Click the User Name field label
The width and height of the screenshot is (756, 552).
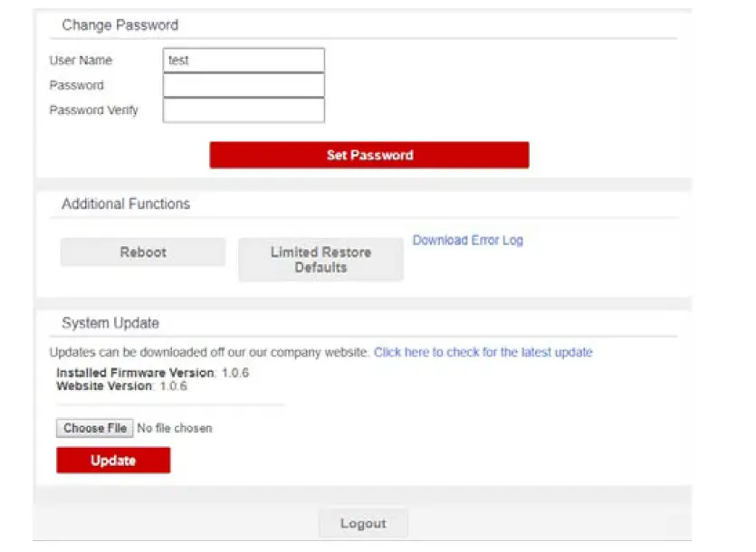coord(81,61)
